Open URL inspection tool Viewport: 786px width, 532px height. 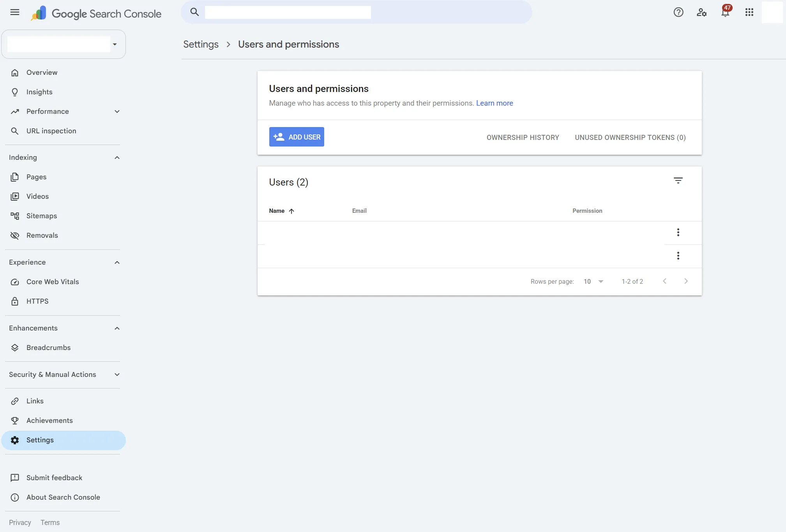coord(64,131)
